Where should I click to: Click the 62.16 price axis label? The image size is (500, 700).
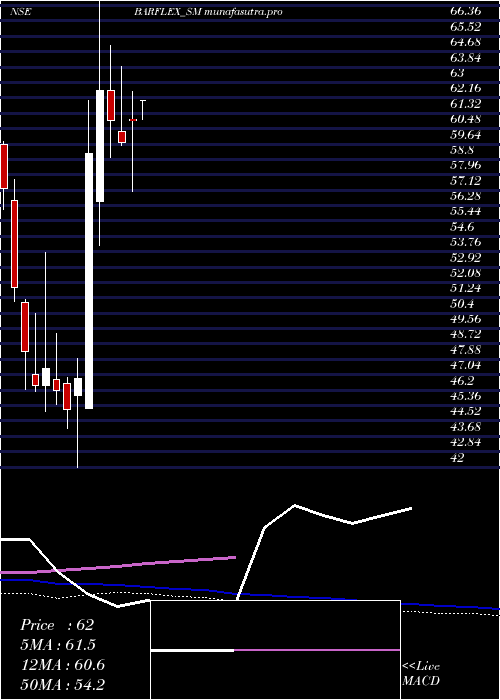(x=466, y=88)
